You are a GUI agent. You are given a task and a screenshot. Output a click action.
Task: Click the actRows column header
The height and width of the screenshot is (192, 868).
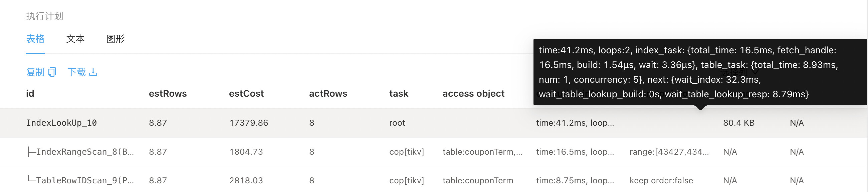[x=328, y=94]
